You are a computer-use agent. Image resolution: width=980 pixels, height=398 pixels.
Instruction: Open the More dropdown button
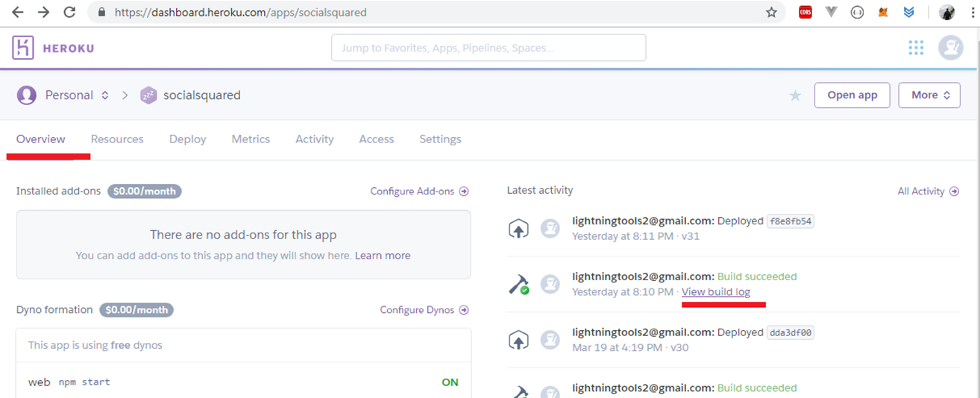pyautogui.click(x=930, y=95)
